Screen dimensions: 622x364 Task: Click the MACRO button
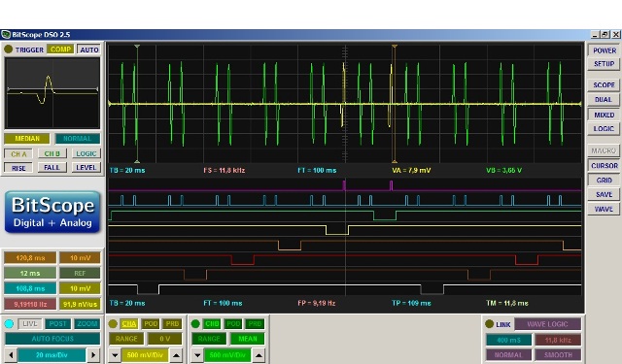pyautogui.click(x=604, y=150)
